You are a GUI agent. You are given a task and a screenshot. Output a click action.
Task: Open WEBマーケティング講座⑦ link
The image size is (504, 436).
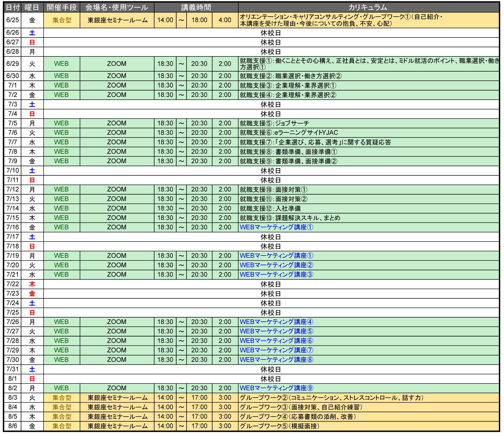pyautogui.click(x=277, y=350)
